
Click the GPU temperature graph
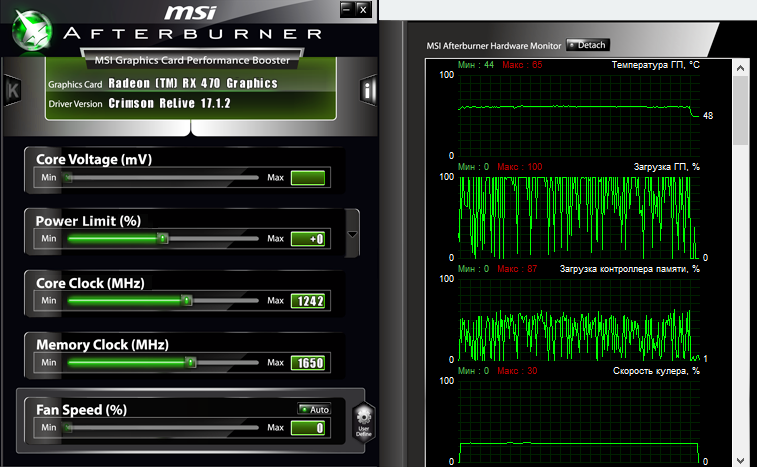[x=578, y=115]
